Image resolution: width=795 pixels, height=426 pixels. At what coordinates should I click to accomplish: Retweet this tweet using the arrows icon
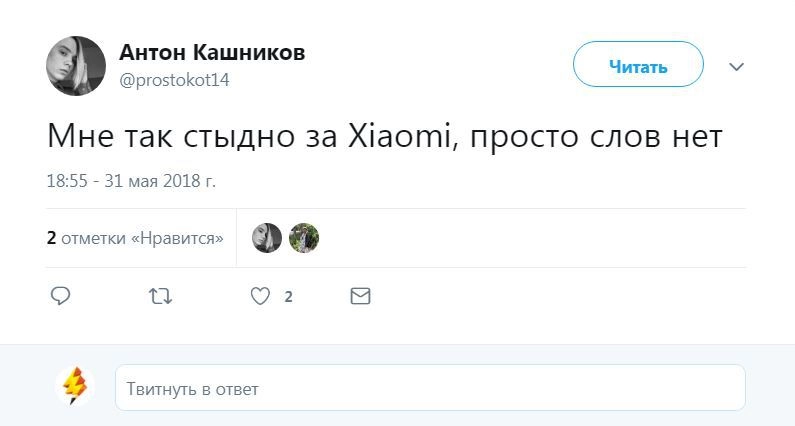coord(160,296)
